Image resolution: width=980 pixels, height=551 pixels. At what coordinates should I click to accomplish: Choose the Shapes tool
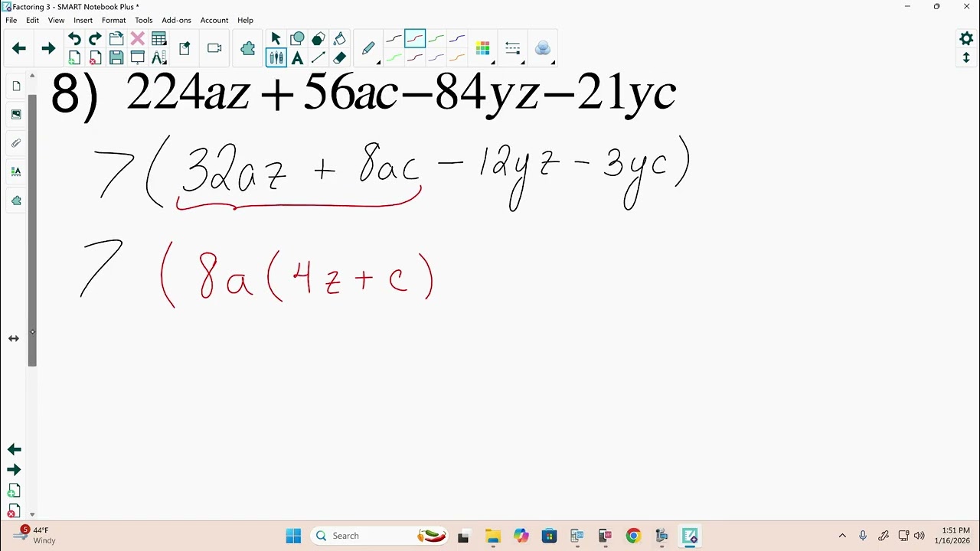click(x=298, y=39)
